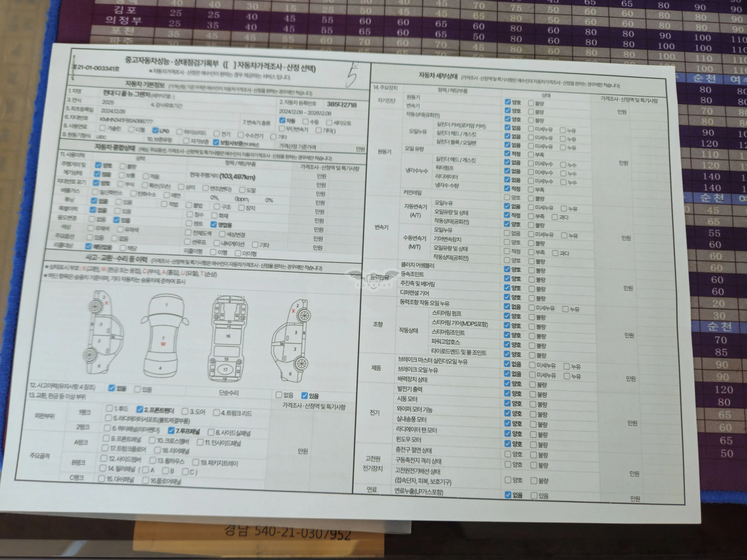Toggle the checked 있음 box beside 단순수리
Screen dimensions: 747x560
pyautogui.click(x=305, y=395)
